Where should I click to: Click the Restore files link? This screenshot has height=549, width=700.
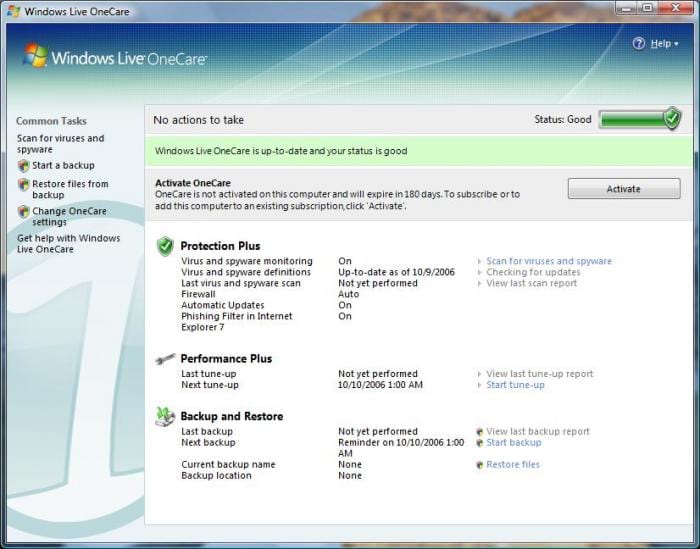513,465
